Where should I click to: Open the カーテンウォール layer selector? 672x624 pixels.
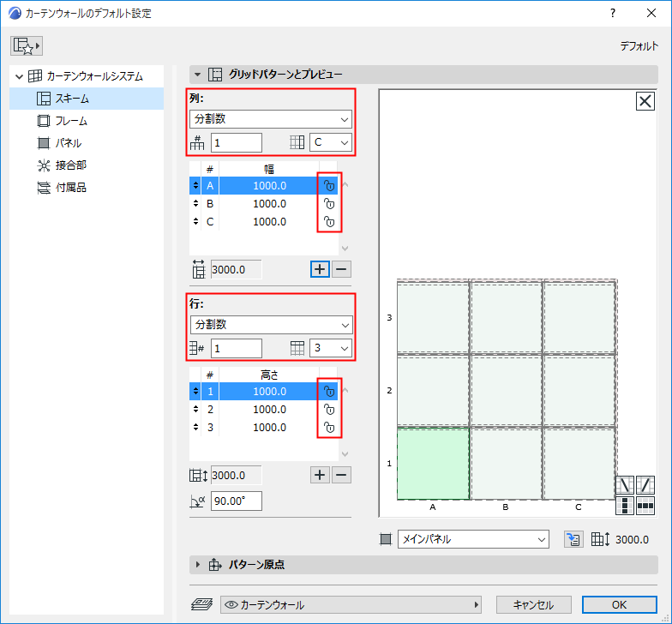(351, 605)
